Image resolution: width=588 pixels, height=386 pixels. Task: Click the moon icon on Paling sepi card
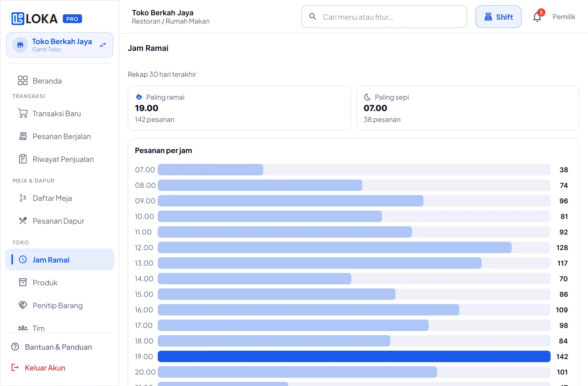(x=367, y=97)
